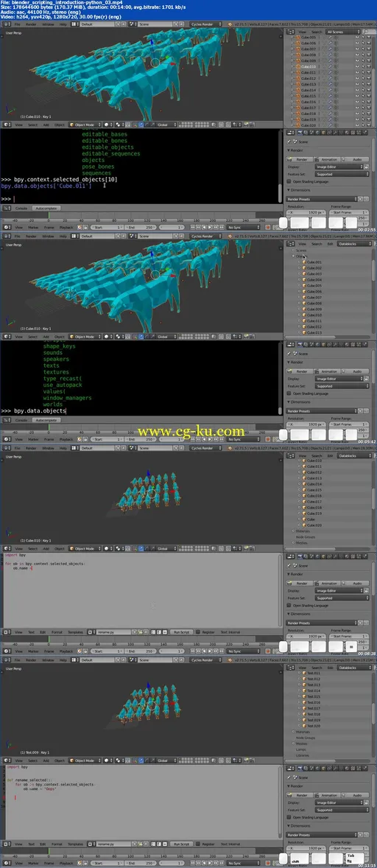Open the Supported feature set dropdown, 00:11:15 frame

click(x=342, y=809)
